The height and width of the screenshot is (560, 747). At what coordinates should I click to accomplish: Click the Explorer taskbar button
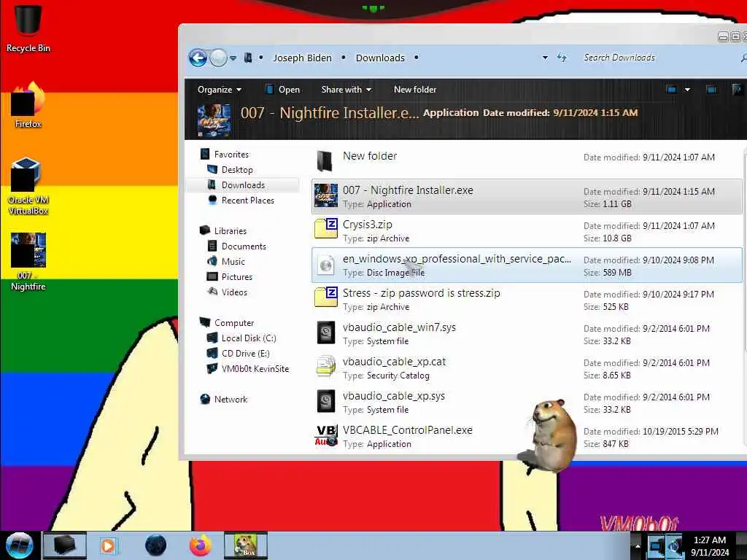pos(65,545)
